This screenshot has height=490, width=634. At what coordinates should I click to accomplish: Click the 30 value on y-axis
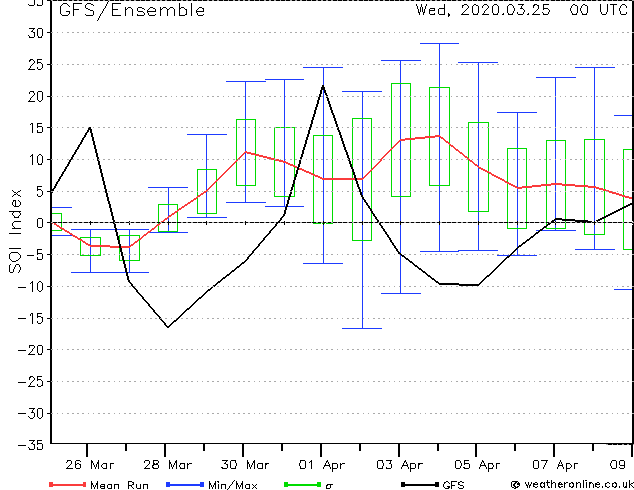point(36,33)
